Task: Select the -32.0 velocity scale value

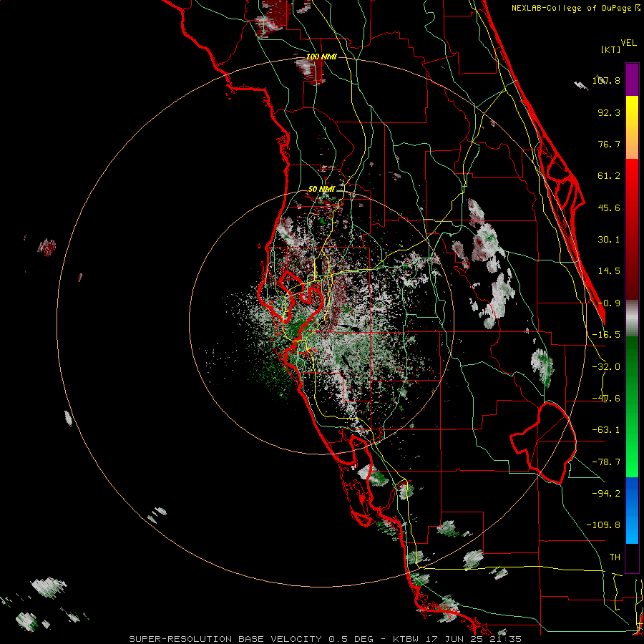Action: tap(607, 367)
